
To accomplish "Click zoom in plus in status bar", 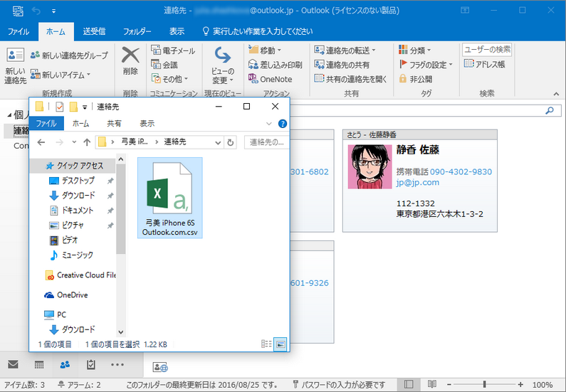I will tap(520, 385).
